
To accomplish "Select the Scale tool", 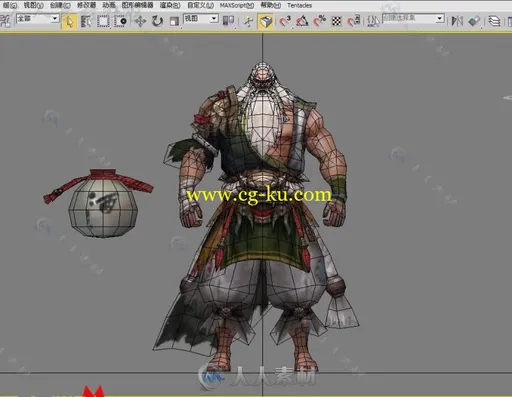I will 174,21.
